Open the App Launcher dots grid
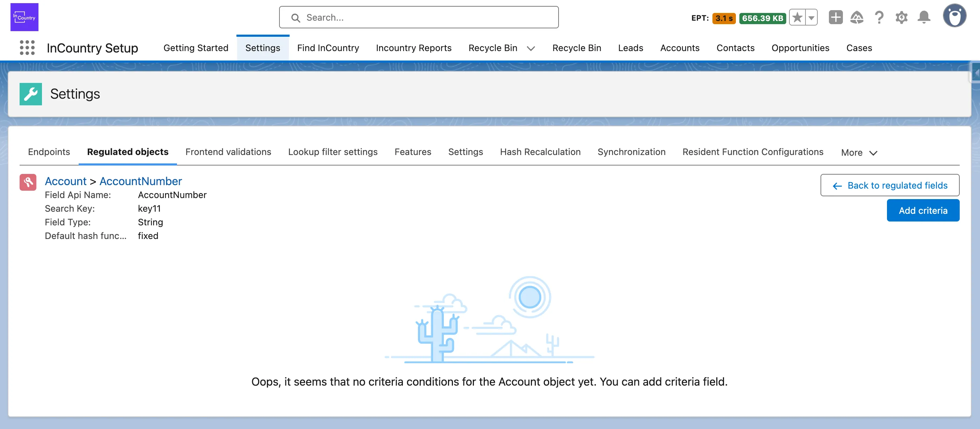 27,48
